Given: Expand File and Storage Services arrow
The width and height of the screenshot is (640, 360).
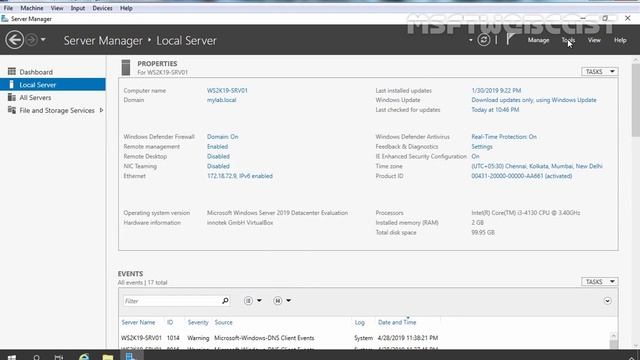Looking at the screenshot, I should (101, 110).
